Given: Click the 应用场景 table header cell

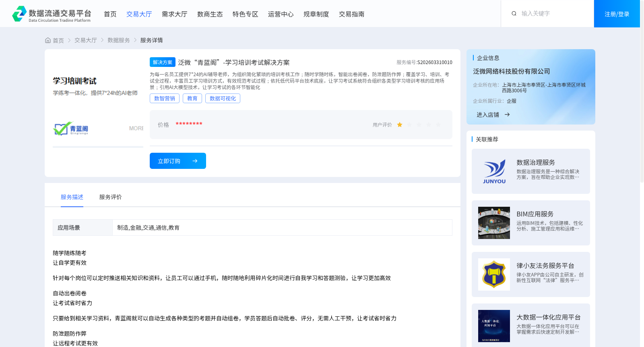Looking at the screenshot, I should pos(83,228).
